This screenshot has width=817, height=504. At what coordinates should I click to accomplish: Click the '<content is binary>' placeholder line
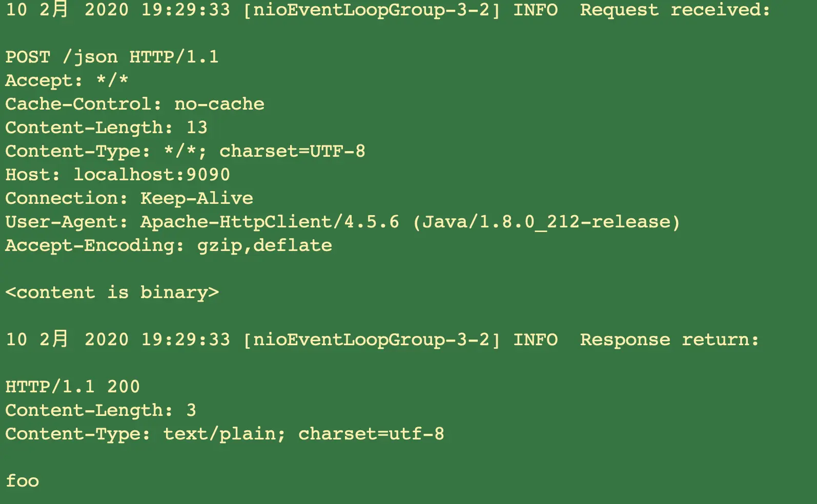[x=112, y=292]
